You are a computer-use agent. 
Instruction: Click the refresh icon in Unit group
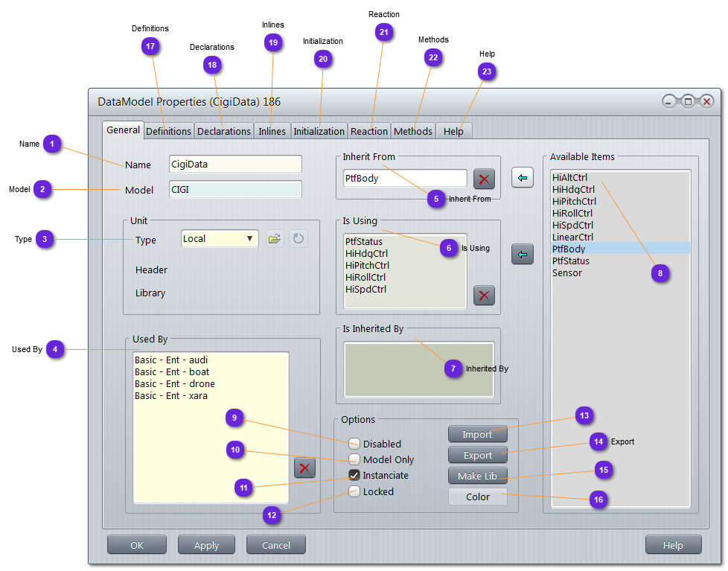pyautogui.click(x=298, y=239)
